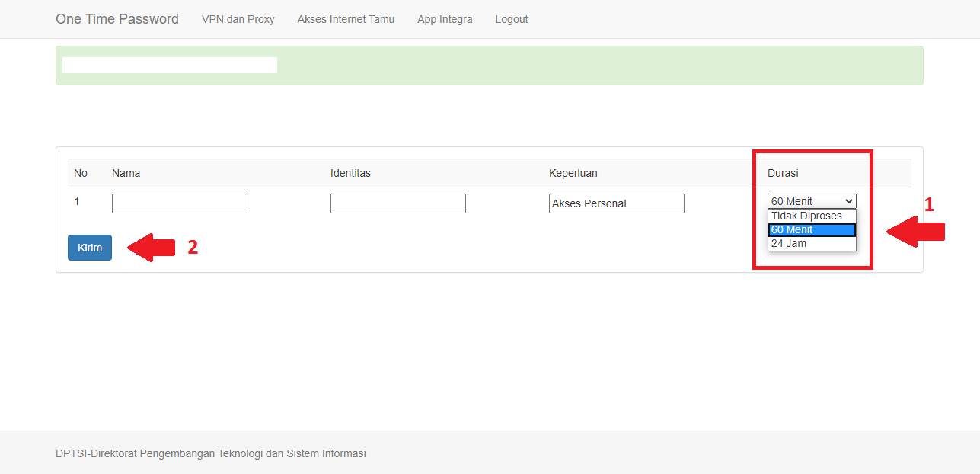The width and height of the screenshot is (980, 474).
Task: Click the DPTSI footer text
Action: [x=211, y=453]
